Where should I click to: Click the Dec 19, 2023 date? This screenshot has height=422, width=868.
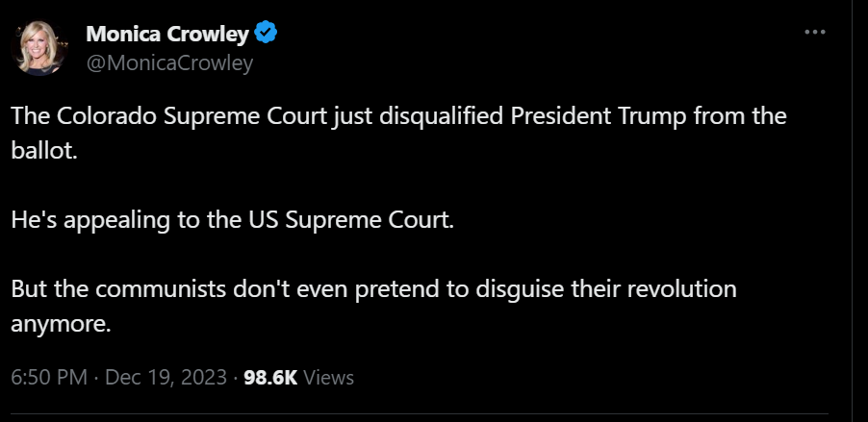166,378
